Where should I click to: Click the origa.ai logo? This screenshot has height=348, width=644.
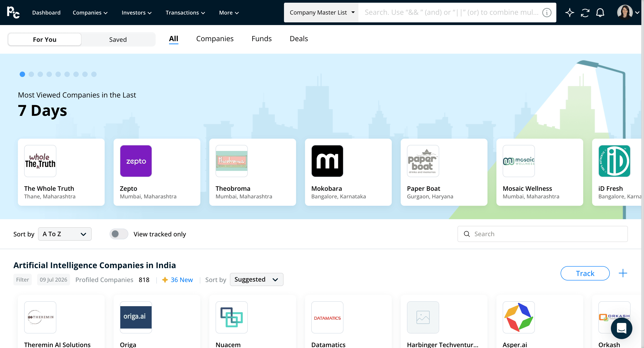point(136,317)
